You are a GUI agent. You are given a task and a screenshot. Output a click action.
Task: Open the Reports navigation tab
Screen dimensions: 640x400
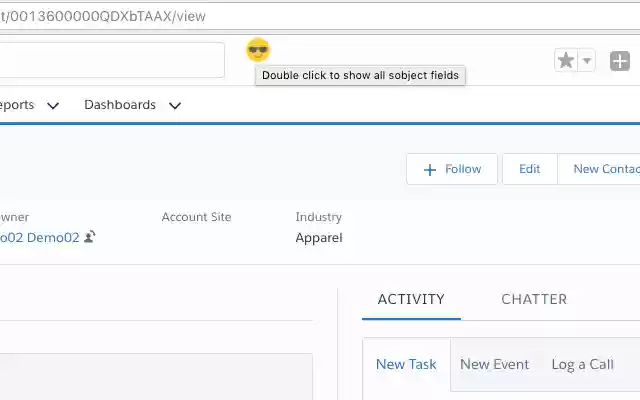point(17,105)
